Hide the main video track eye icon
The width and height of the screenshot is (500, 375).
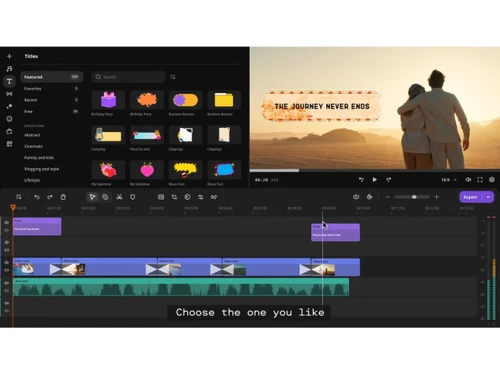(x=7, y=263)
